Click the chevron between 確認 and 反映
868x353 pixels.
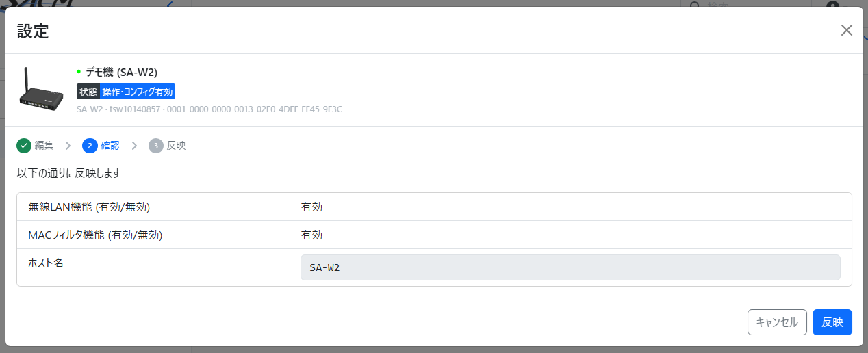(x=134, y=145)
